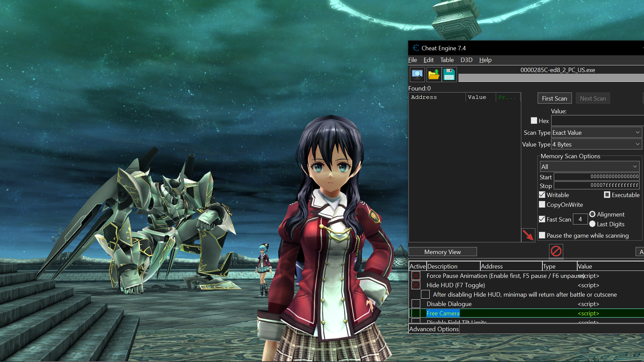Click red arrow to add address to list
644x362 pixels.
tap(528, 235)
